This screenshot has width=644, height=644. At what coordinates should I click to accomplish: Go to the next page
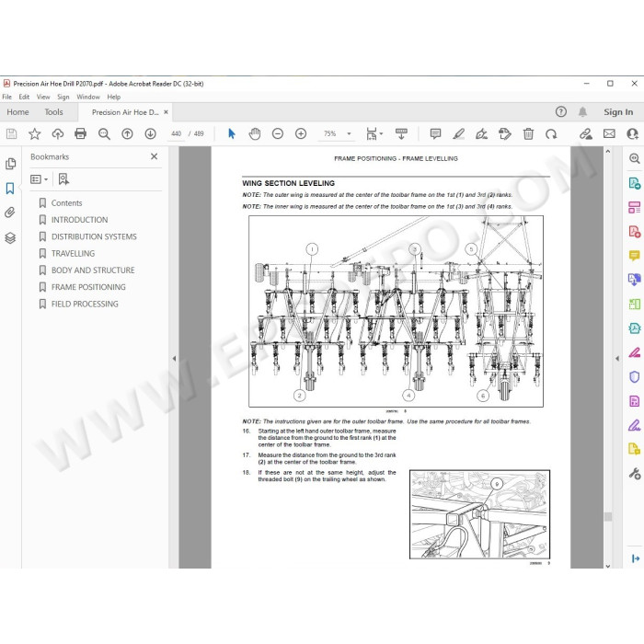point(150,134)
